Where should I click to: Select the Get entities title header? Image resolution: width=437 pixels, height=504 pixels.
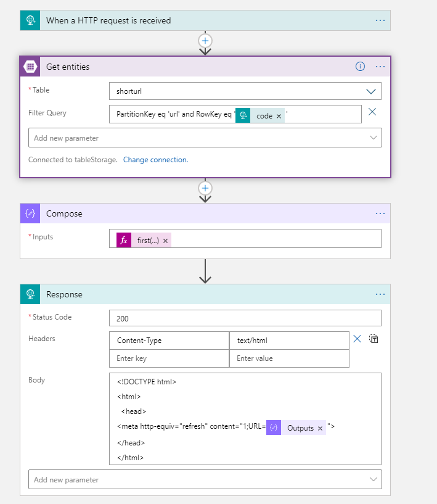pos(68,67)
